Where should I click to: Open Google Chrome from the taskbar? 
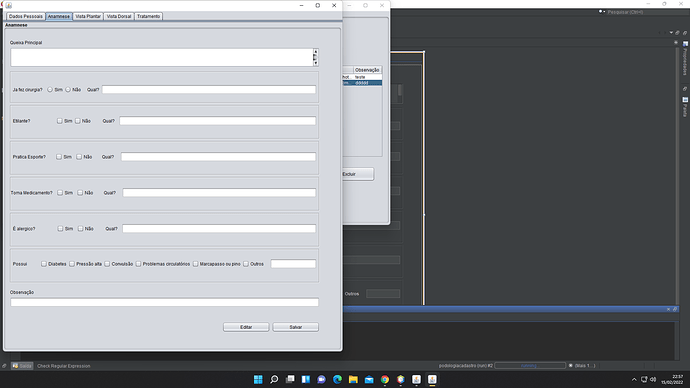[x=385, y=379]
